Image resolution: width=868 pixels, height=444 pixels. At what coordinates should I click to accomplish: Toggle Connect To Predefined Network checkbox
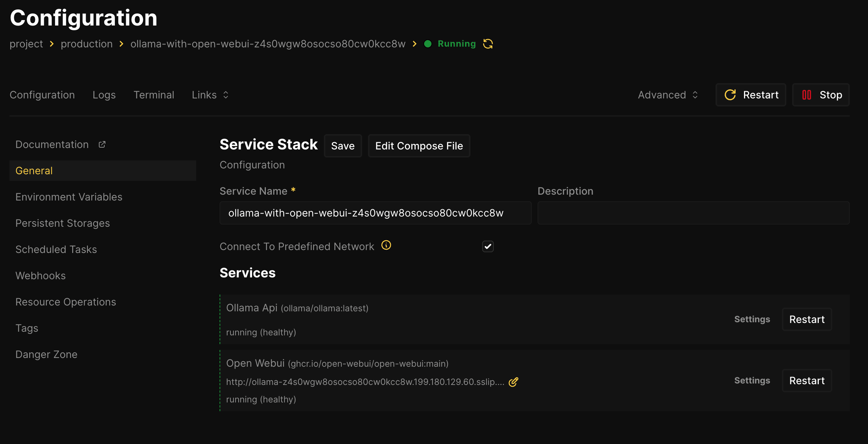click(488, 246)
